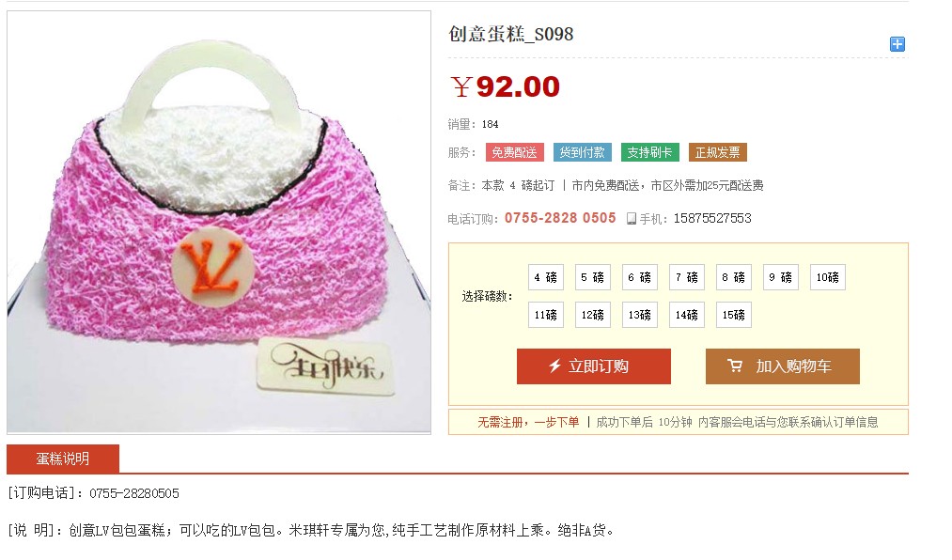Click the phone number 0755-2828 0505
The height and width of the screenshot is (560, 952).
[x=560, y=218]
